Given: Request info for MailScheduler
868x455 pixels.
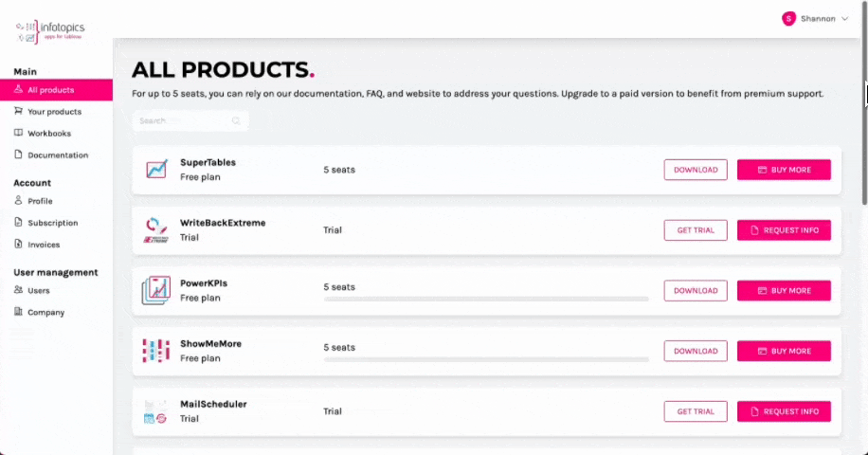Looking at the screenshot, I should coord(784,411).
